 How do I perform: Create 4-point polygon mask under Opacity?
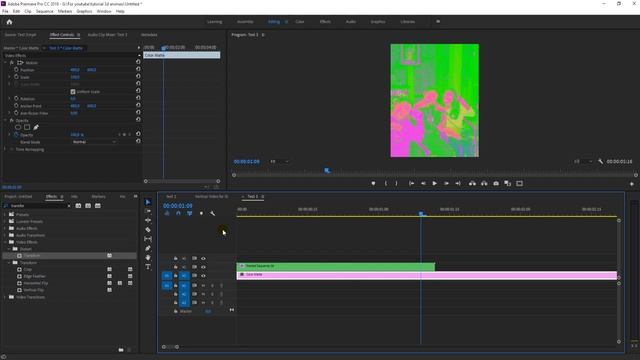point(27,127)
